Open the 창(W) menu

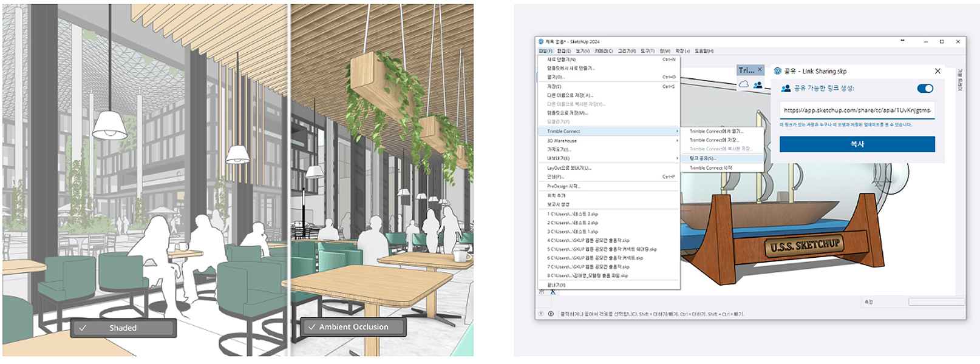click(x=665, y=51)
